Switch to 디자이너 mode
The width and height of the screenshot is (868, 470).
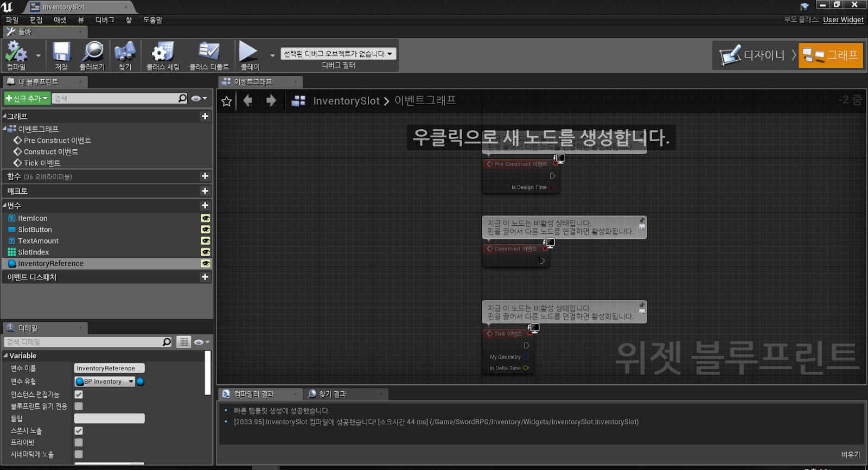point(753,55)
